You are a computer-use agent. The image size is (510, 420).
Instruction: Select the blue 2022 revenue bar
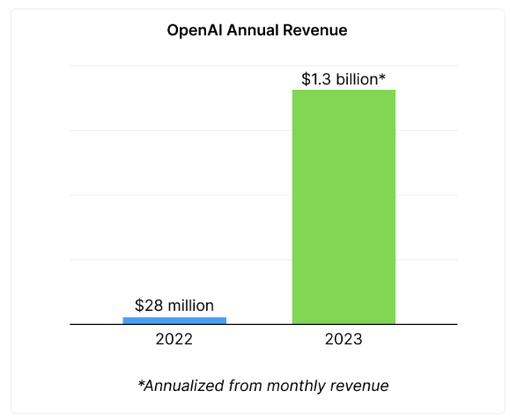tap(174, 321)
